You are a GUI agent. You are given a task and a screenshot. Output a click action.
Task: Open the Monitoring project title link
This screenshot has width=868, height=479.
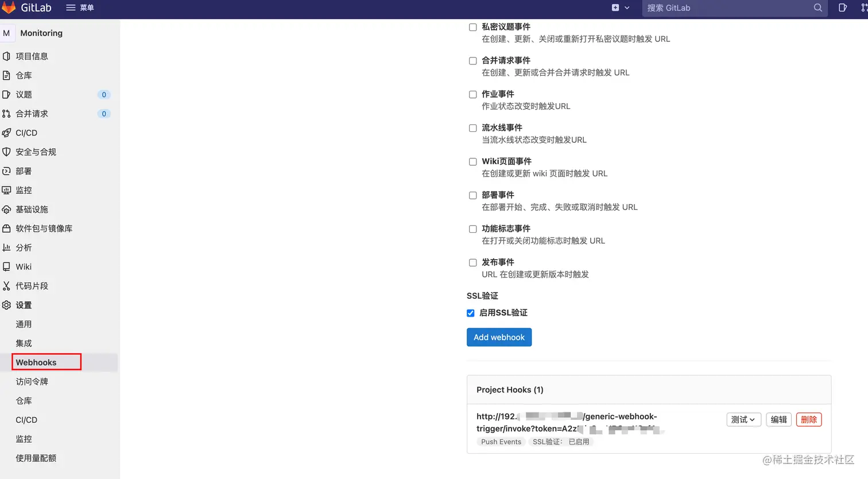[x=41, y=33]
